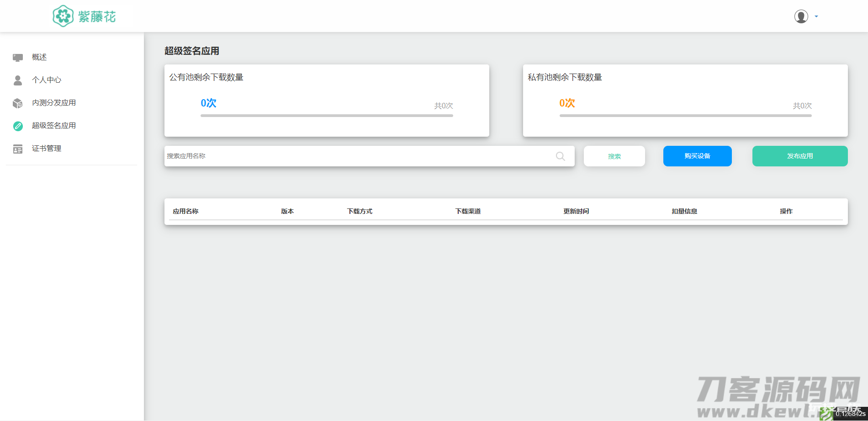Screen dimensions: 868x421
Task: Click the 私有池剩余下载数量 heading
Action: pyautogui.click(x=565, y=77)
